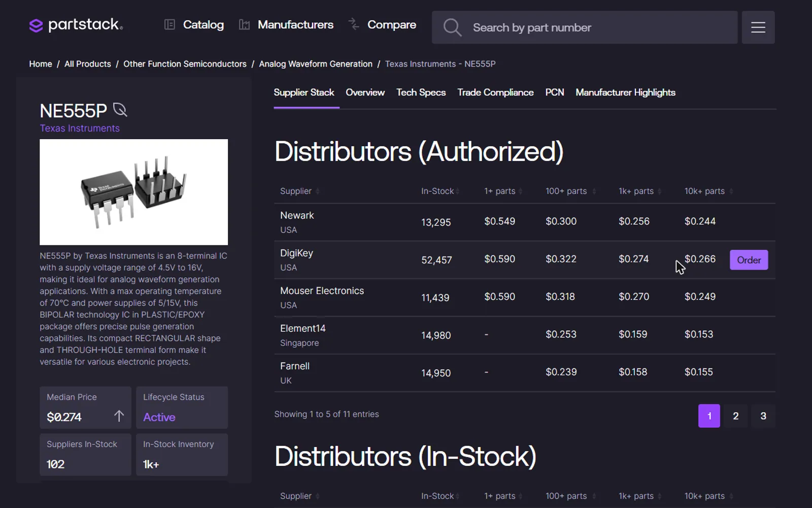Sort Authorized table by Supplier
The height and width of the screenshot is (508, 812).
click(x=300, y=191)
